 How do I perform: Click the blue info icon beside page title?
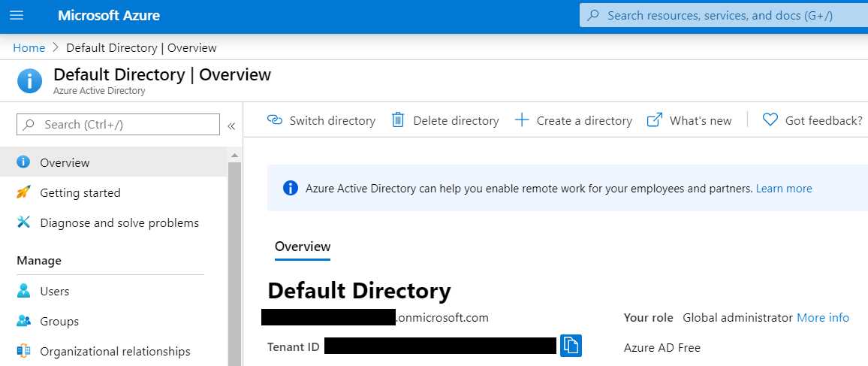tap(29, 81)
